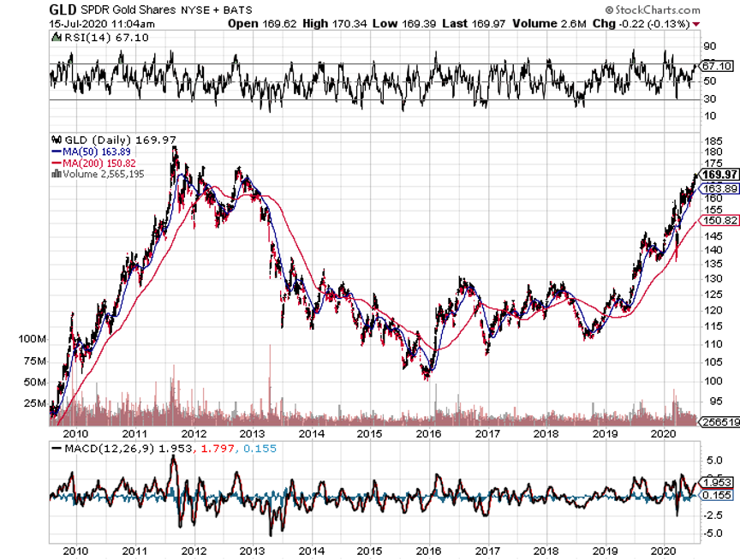The height and width of the screenshot is (560, 740).
Task: Click the 169.97 current price tag
Action: [x=719, y=175]
